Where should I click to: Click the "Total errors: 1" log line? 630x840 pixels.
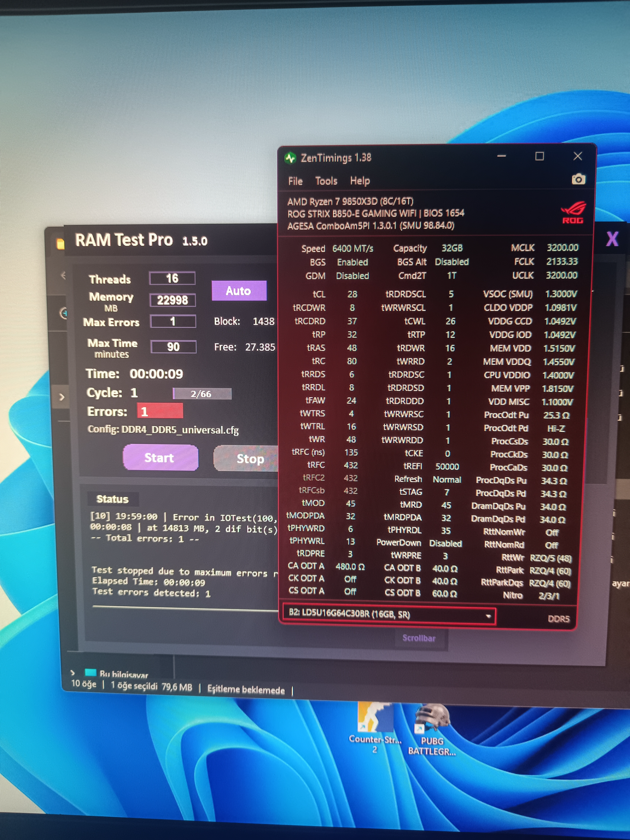144,539
